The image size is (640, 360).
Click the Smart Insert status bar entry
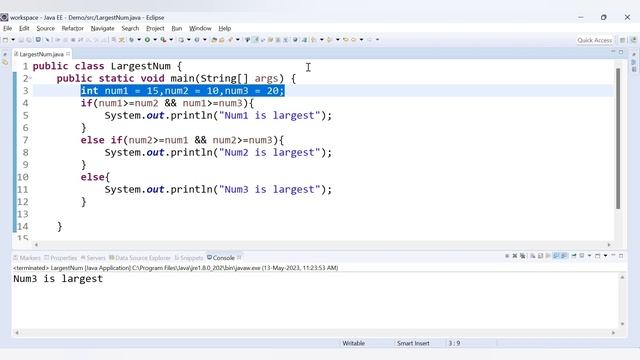413,343
